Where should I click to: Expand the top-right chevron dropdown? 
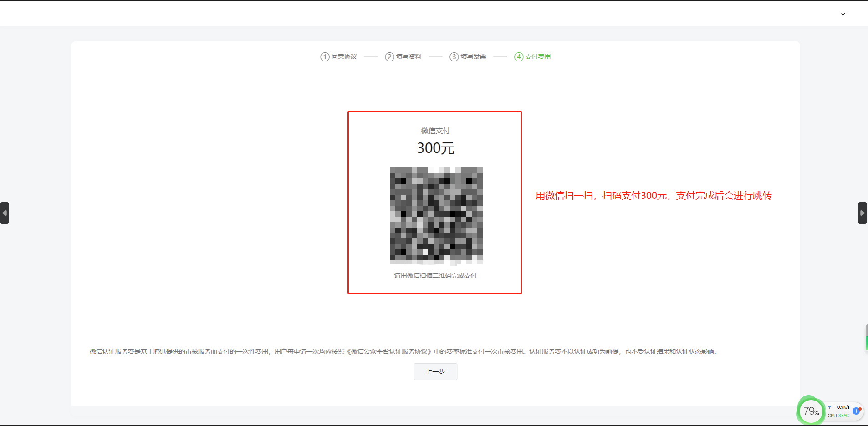(x=843, y=14)
